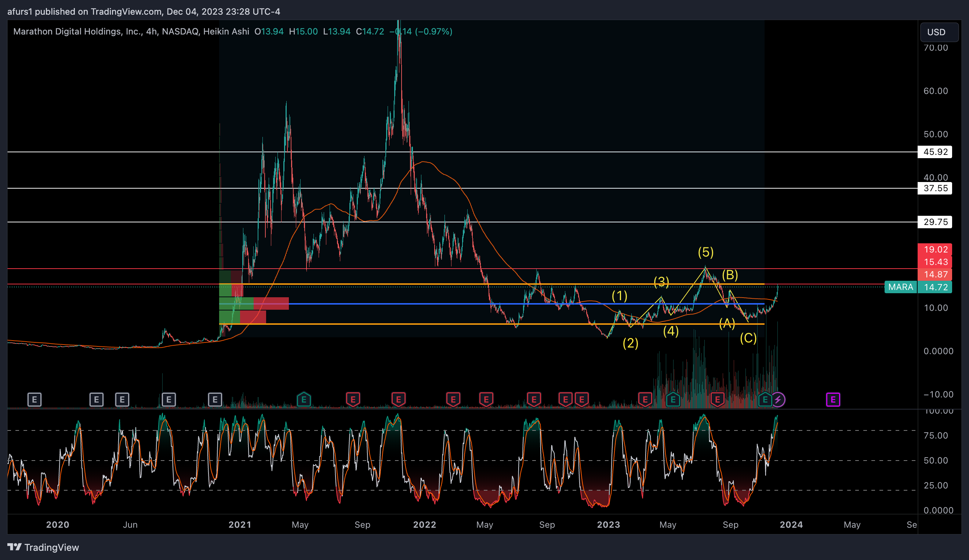Viewport: 969px width, 560px height.
Task: Select the corrective wave label (B)
Action: (x=730, y=275)
